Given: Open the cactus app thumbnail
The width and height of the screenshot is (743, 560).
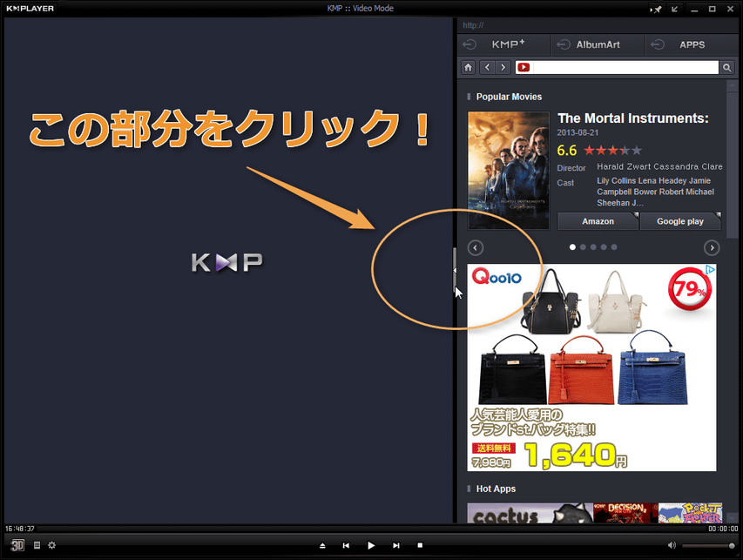Looking at the screenshot, I should (530, 513).
